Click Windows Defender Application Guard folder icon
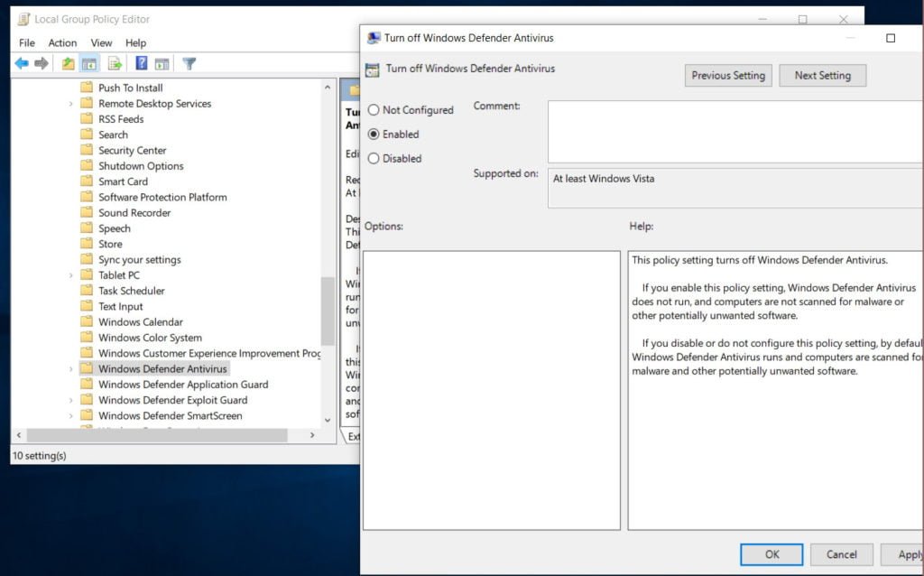The image size is (924, 576). (87, 384)
